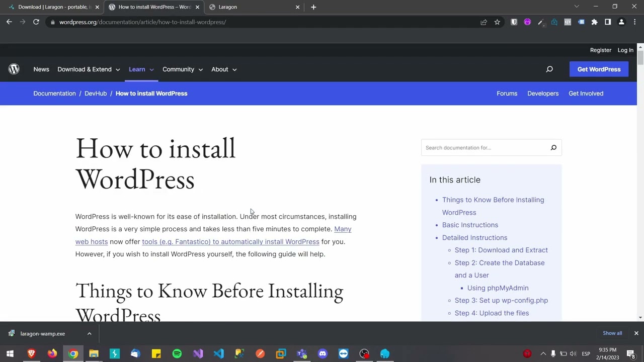Open the Windows notification center
This screenshot has width=644, height=362.
tap(631, 354)
